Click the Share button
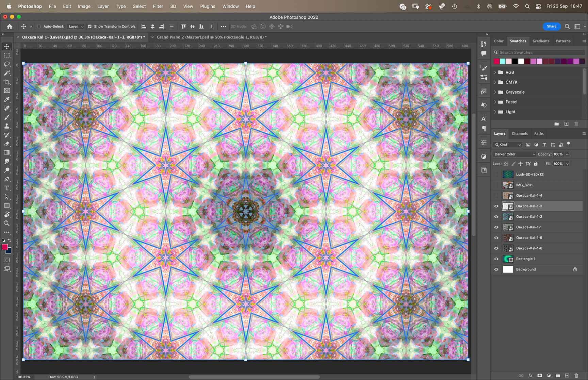 point(552,26)
